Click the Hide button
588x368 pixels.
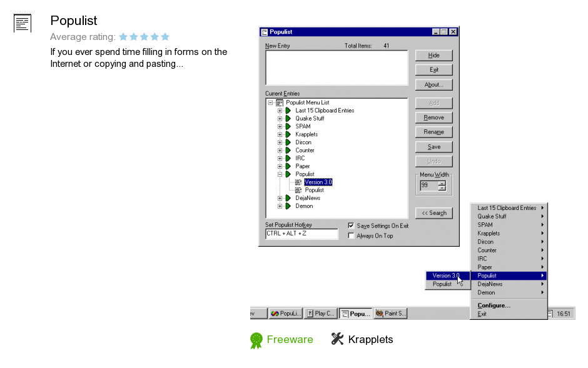tap(434, 56)
